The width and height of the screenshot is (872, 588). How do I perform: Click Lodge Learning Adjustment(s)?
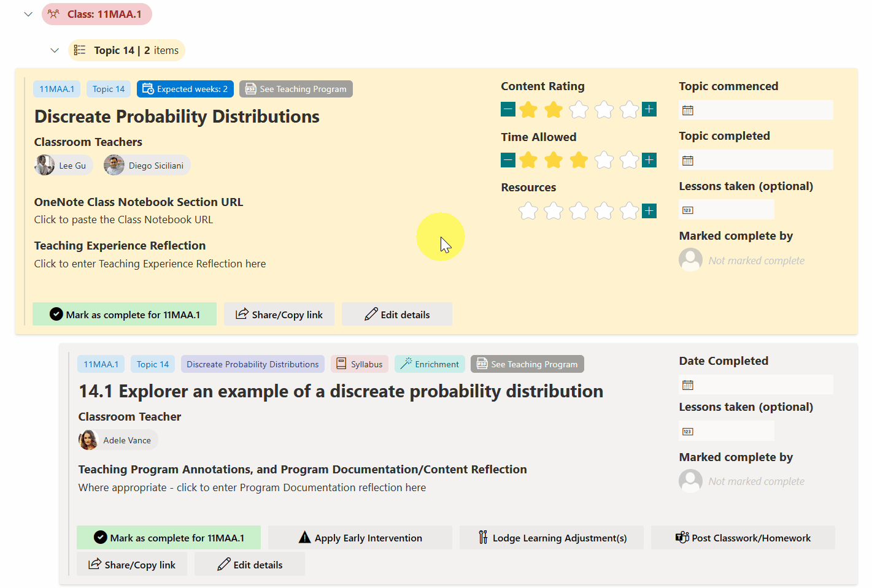(552, 537)
